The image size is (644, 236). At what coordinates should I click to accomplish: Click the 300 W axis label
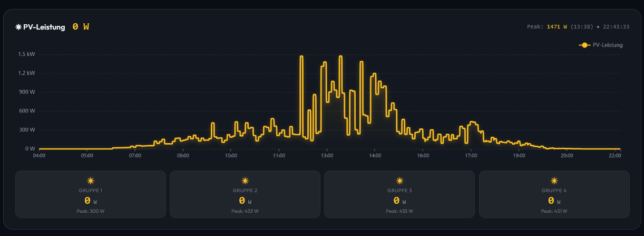(x=27, y=130)
